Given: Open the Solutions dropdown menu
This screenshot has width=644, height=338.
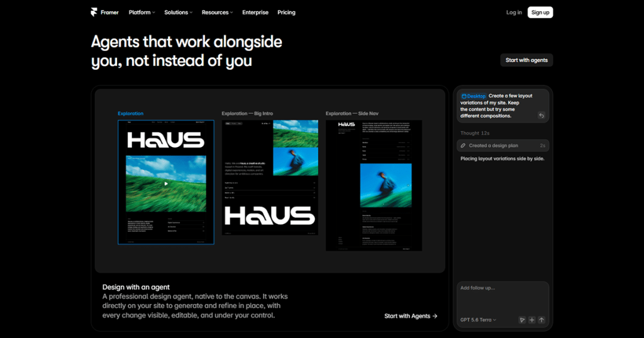Looking at the screenshot, I should tap(178, 13).
